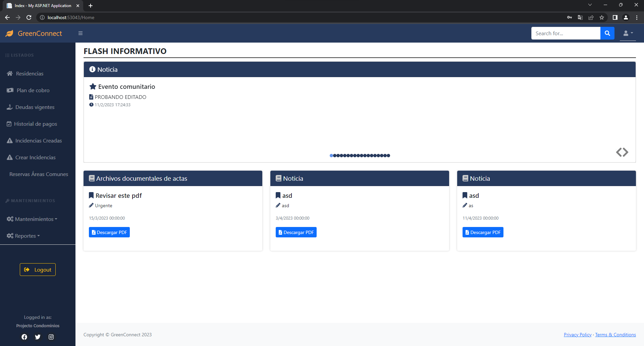Select the first carousel indicator dot
This screenshot has height=346, width=644.
point(331,155)
